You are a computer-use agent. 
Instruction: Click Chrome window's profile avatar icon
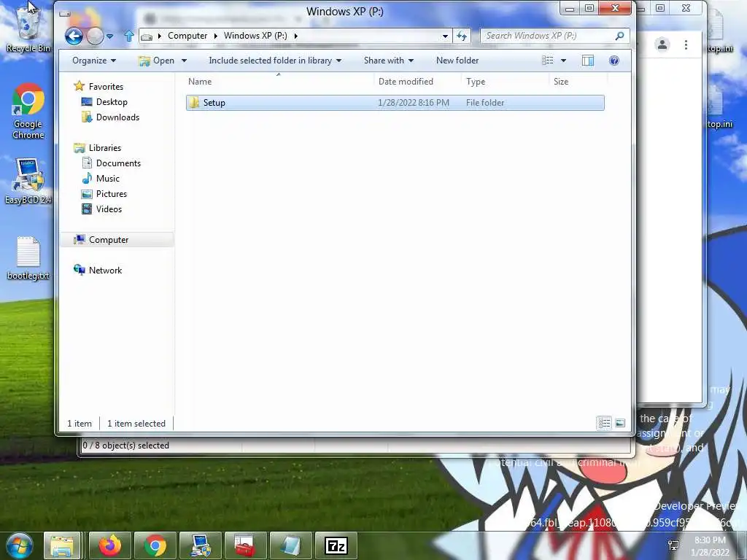(662, 44)
